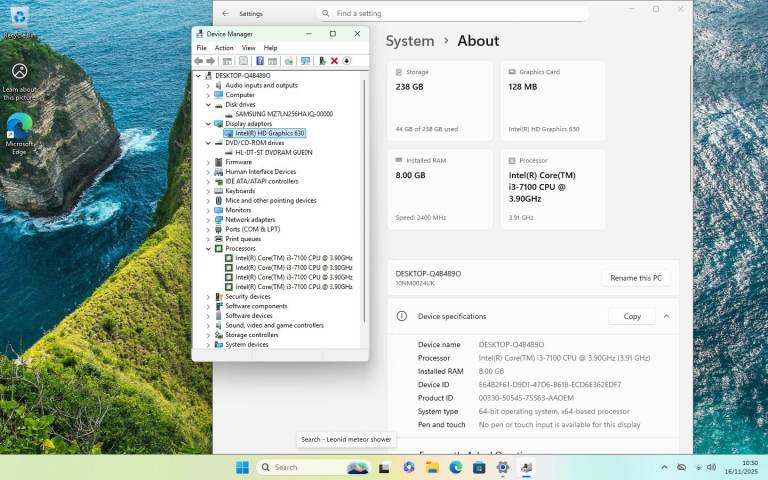Open the Help menu in Device Manager
This screenshot has width=768, height=480.
click(270, 48)
